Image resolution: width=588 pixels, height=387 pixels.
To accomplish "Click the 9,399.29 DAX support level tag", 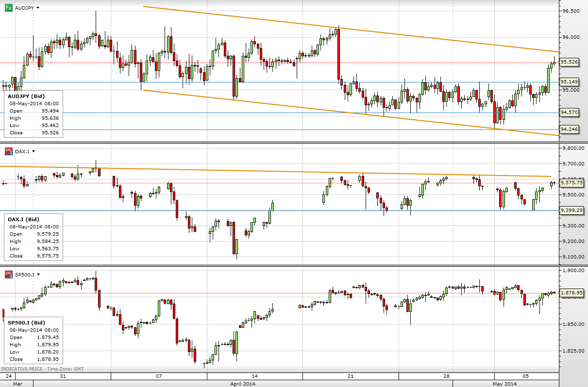I will click(x=571, y=210).
